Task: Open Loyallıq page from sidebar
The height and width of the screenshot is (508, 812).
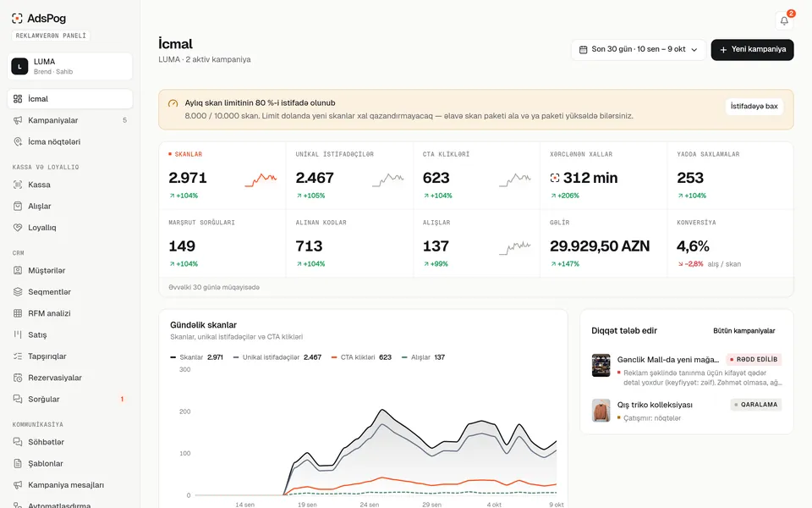Action: point(70,228)
